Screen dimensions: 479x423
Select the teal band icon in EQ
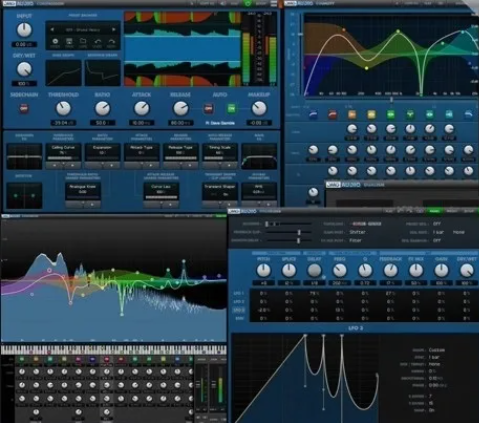[x=430, y=115]
